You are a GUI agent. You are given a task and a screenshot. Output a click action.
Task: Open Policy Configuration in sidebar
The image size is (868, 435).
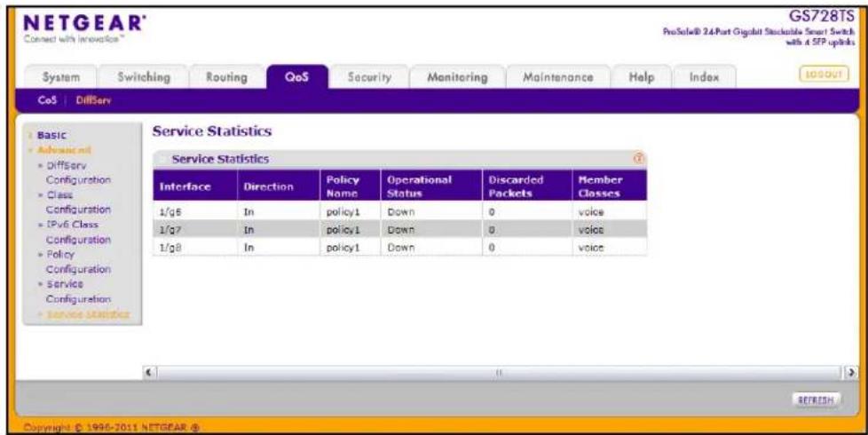(x=78, y=261)
